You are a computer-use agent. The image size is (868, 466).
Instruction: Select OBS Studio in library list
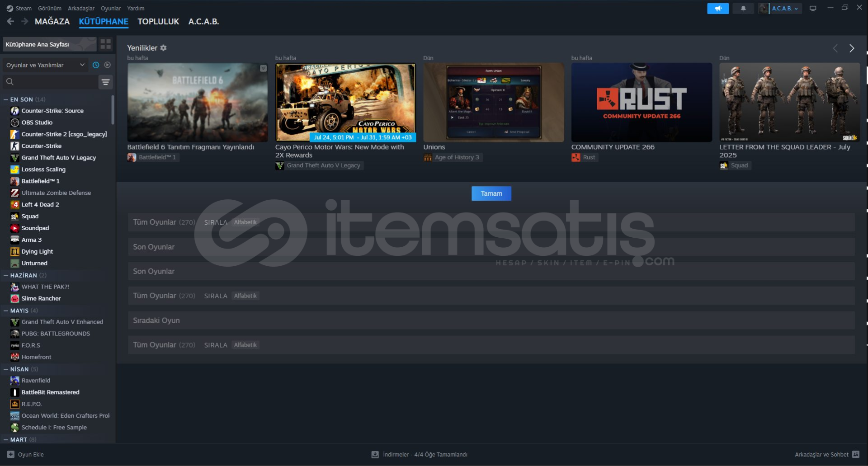pyautogui.click(x=37, y=122)
